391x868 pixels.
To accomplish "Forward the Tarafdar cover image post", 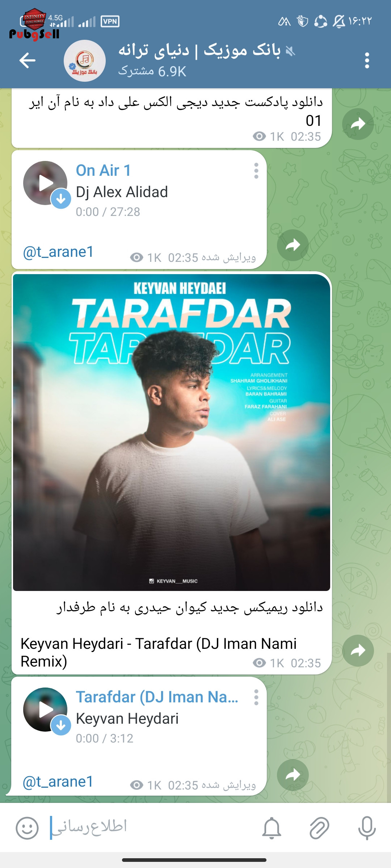I will (358, 651).
